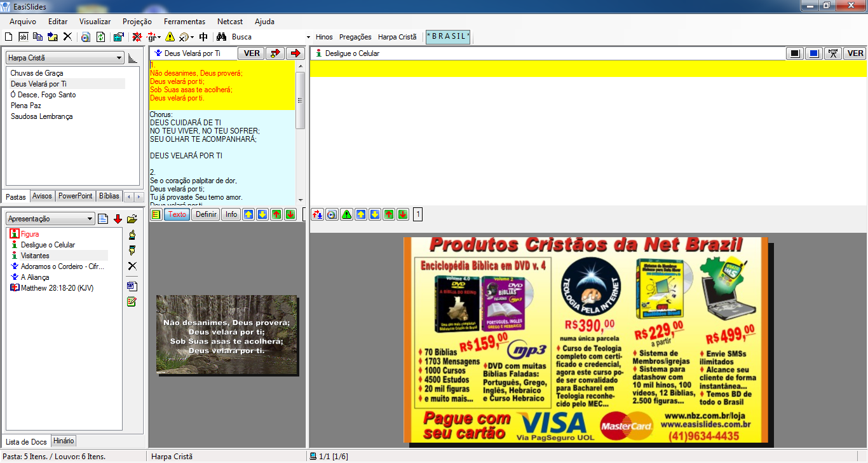868x463 pixels.
Task: Click the VER button in right output pane
Action: (855, 53)
